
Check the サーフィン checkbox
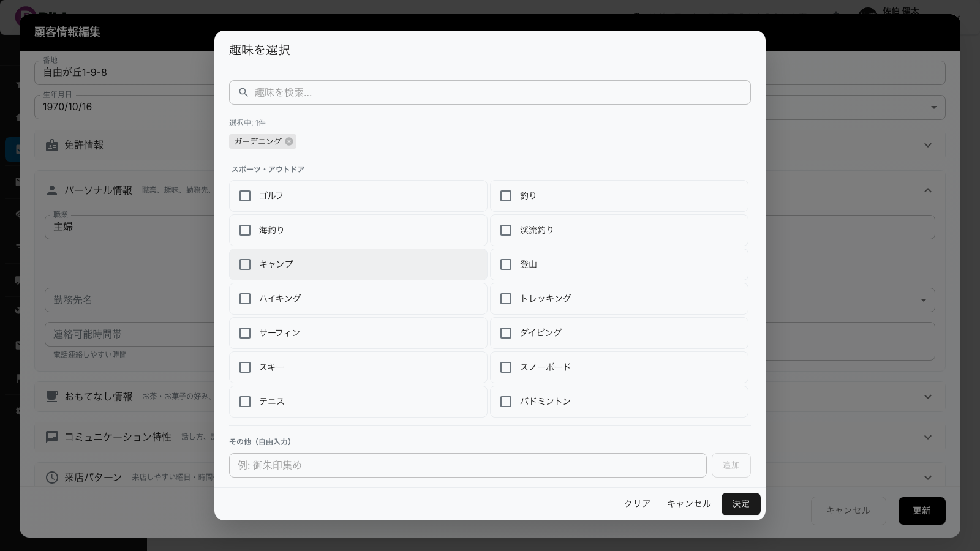(x=245, y=333)
